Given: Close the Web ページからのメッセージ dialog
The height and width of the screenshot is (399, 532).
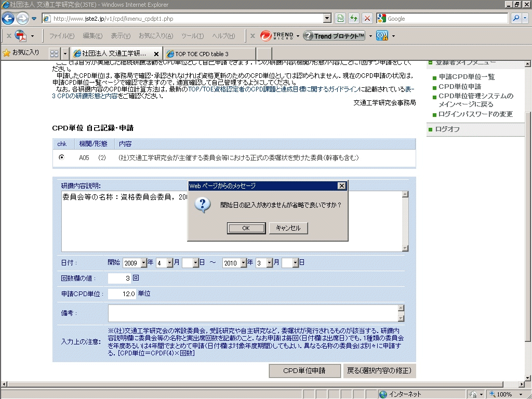Looking at the screenshot, I should point(342,185).
